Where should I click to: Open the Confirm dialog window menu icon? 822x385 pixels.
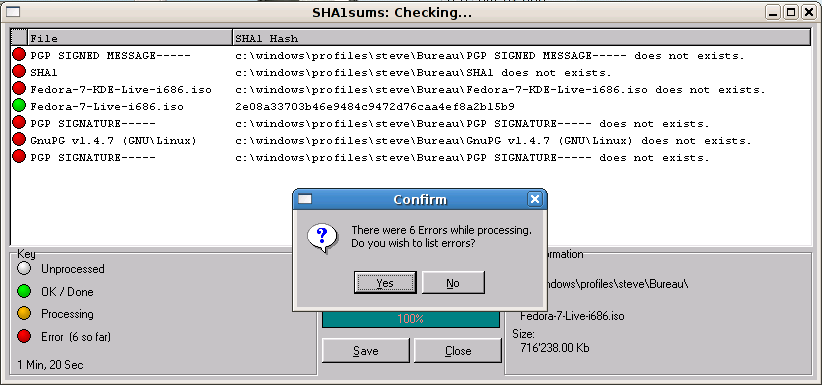tap(305, 199)
